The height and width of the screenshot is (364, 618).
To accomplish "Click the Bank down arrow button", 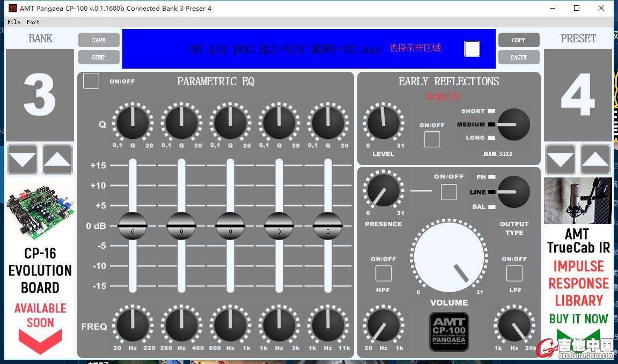I will tap(23, 159).
